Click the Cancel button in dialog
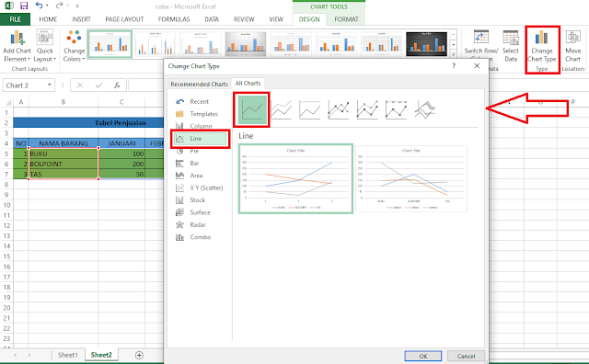This screenshot has width=589, height=364. [x=467, y=356]
